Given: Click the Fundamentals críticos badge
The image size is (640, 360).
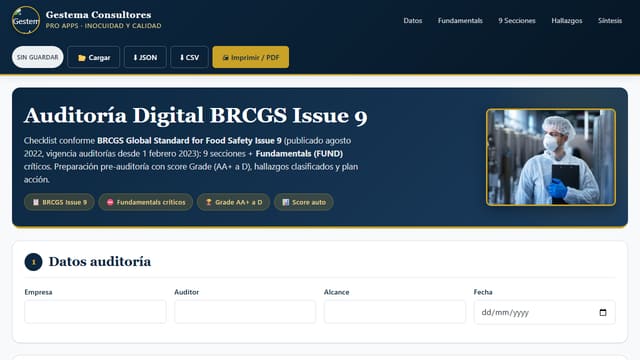Looking at the screenshot, I should [x=146, y=202].
